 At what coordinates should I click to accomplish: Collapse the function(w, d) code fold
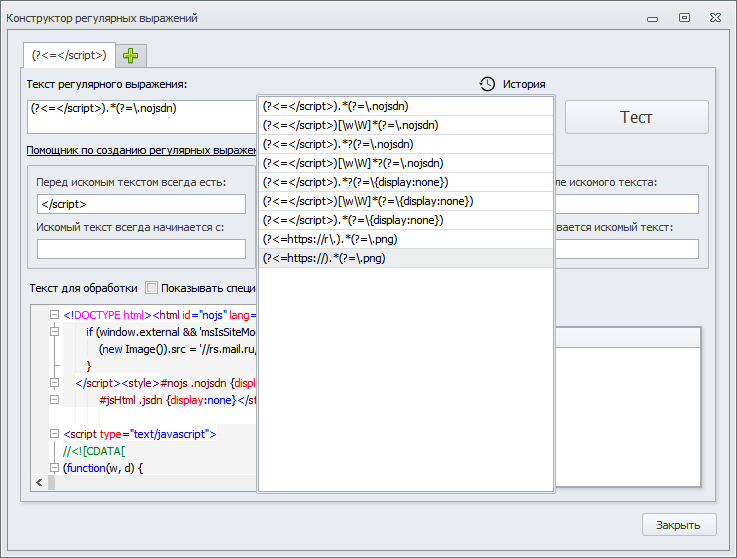click(x=54, y=467)
